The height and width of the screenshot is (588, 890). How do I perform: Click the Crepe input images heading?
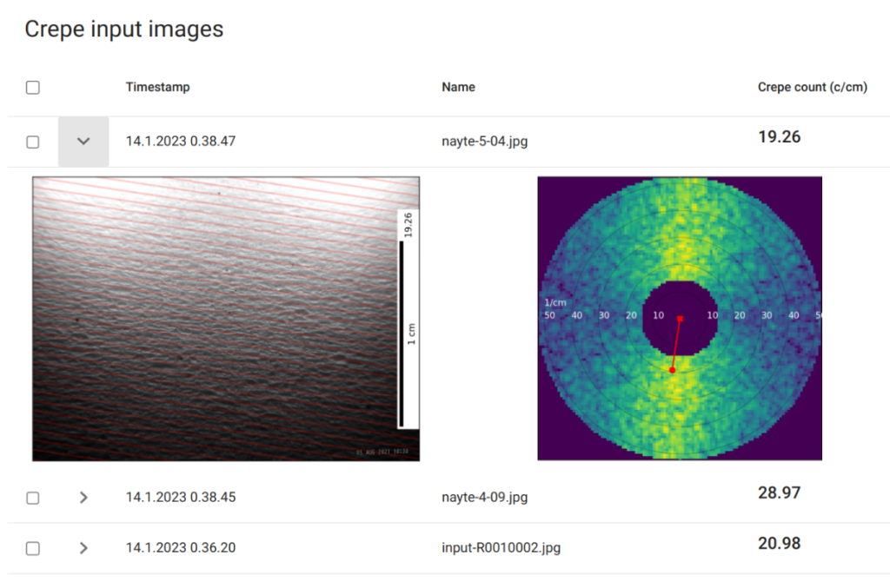[124, 29]
